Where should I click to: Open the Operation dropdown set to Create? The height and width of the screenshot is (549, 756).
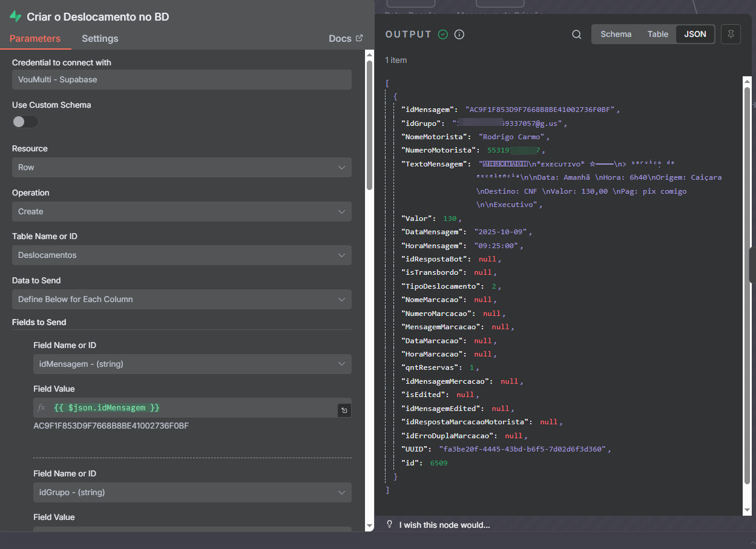[182, 212]
